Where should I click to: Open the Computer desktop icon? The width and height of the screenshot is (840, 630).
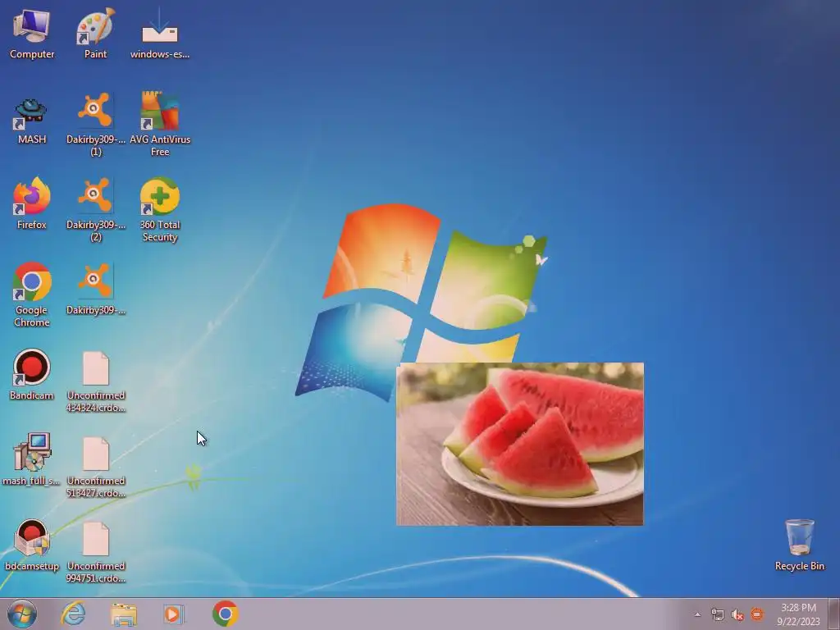[32, 34]
